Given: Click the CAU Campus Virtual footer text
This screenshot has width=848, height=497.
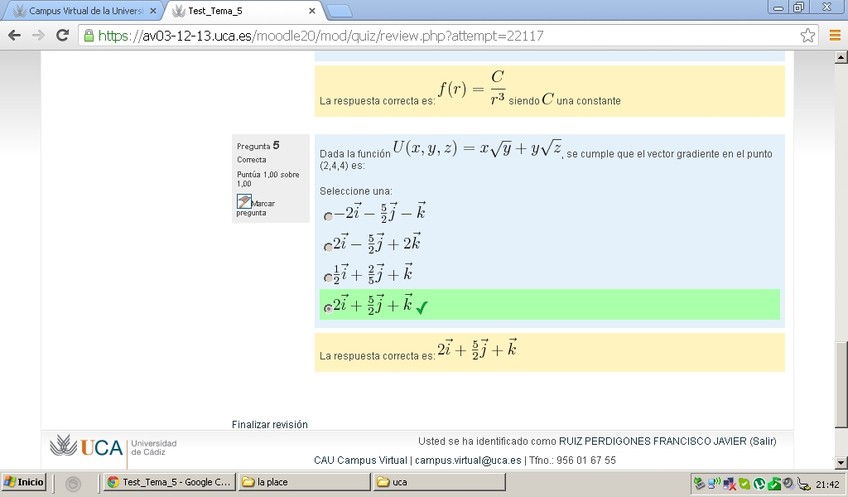Looking at the screenshot, I should pos(360,460).
